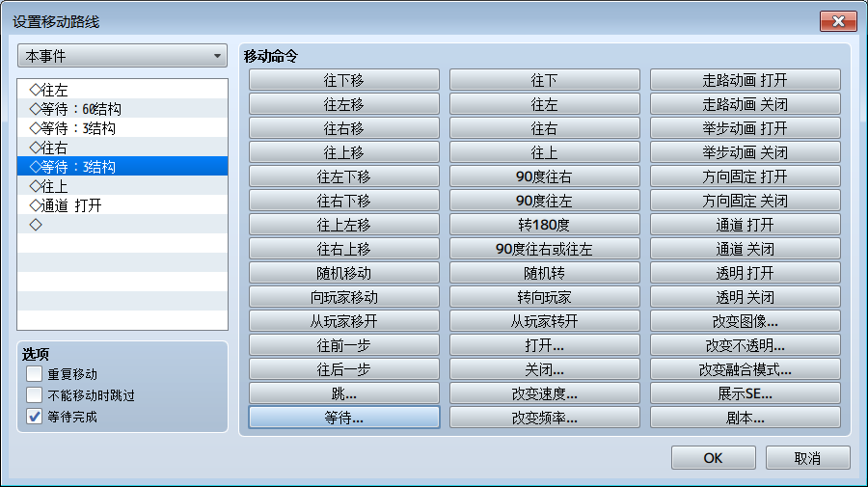The width and height of the screenshot is (868, 487).
Task: Click the 往下移 move command
Action: (343, 80)
